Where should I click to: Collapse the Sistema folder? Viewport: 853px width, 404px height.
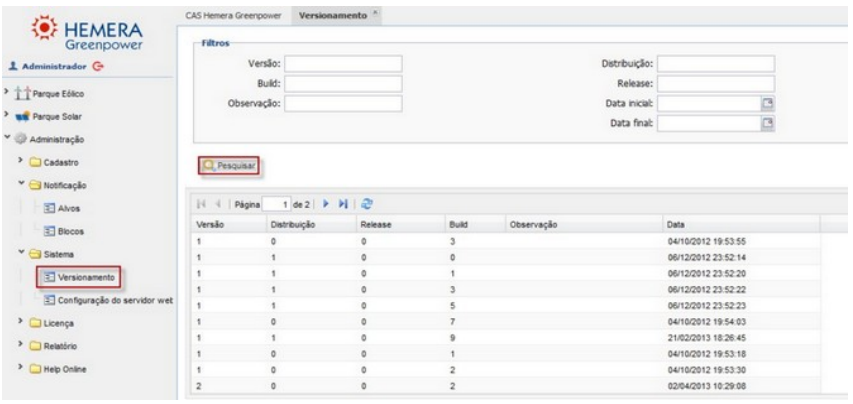click(21, 254)
